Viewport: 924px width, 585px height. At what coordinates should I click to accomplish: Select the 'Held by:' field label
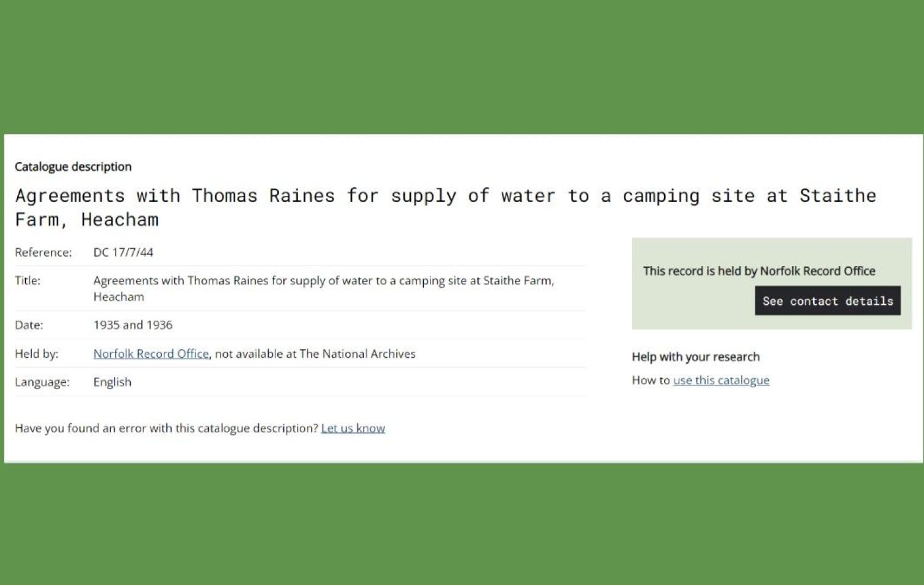[x=36, y=353]
